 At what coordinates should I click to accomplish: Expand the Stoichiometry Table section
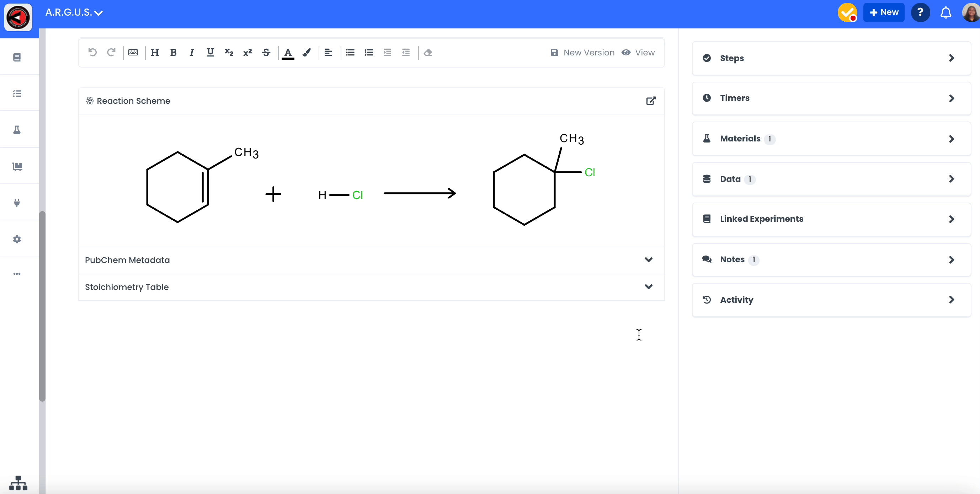tap(648, 287)
